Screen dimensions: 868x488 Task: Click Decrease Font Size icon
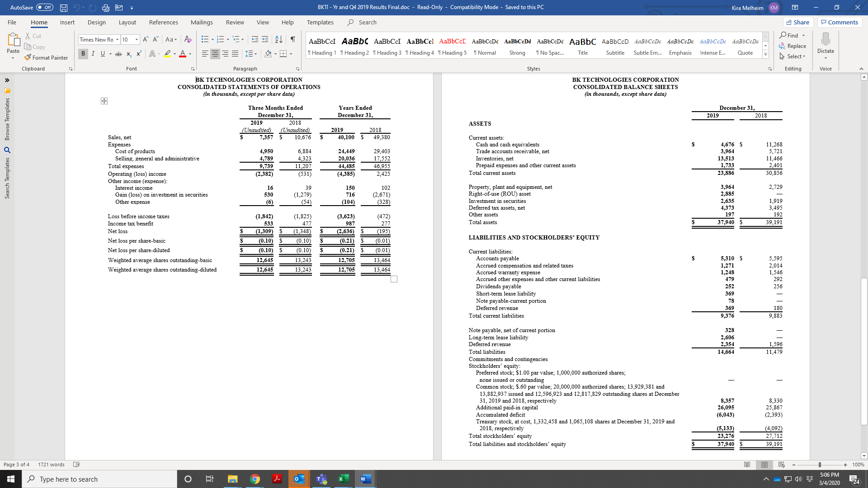tap(156, 39)
